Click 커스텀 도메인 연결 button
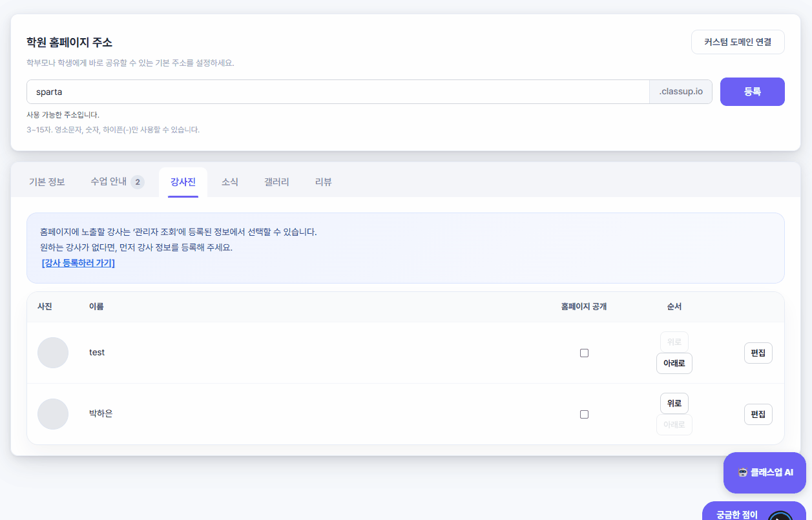 pos(738,42)
